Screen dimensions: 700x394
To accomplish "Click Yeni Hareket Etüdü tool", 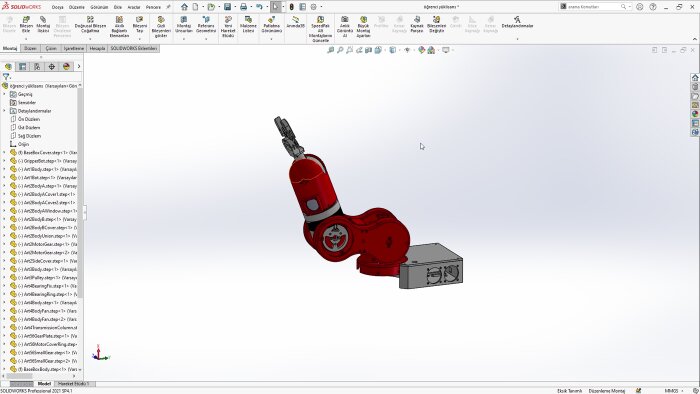I will 228,27.
